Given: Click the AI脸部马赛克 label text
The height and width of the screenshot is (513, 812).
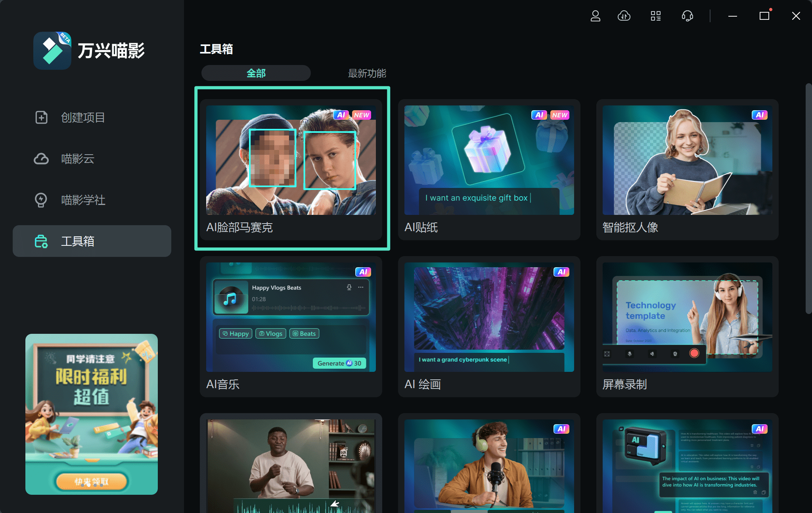Looking at the screenshot, I should (x=239, y=227).
